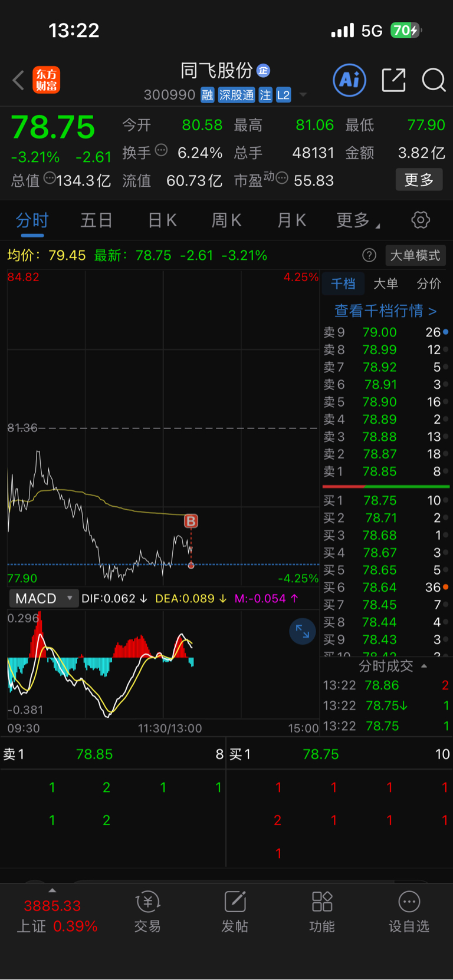Tap the large 78.75 current price

(53, 127)
